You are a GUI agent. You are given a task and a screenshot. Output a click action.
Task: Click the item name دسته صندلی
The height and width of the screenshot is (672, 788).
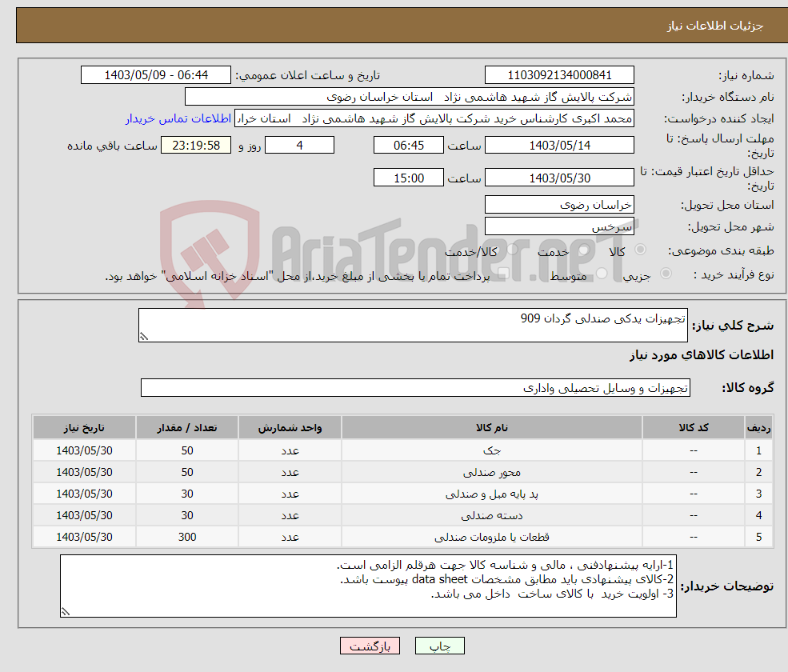click(x=491, y=516)
